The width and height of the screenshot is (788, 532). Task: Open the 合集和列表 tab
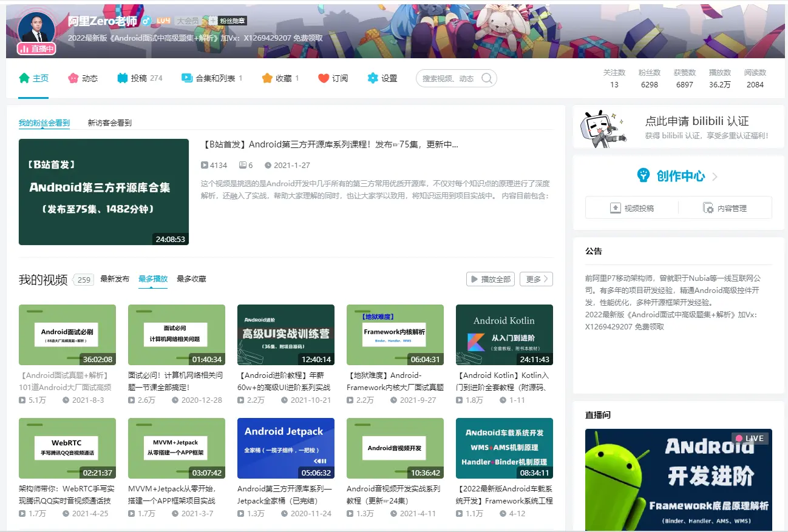[x=212, y=78]
